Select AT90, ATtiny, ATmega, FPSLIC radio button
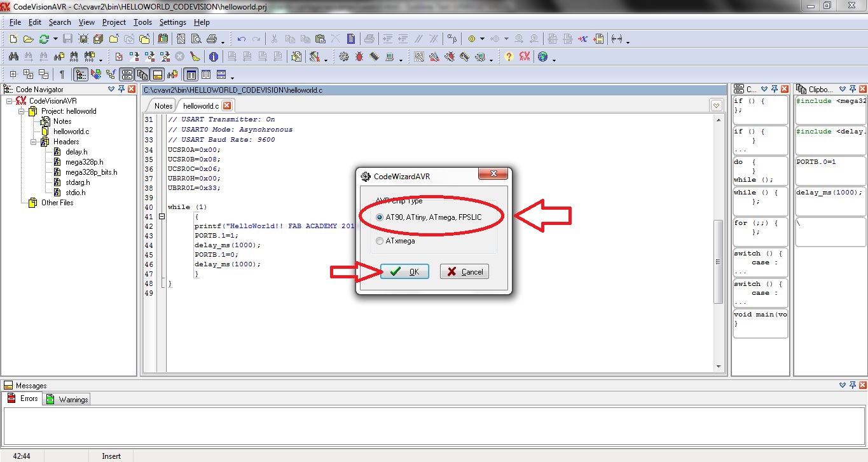 pyautogui.click(x=380, y=217)
